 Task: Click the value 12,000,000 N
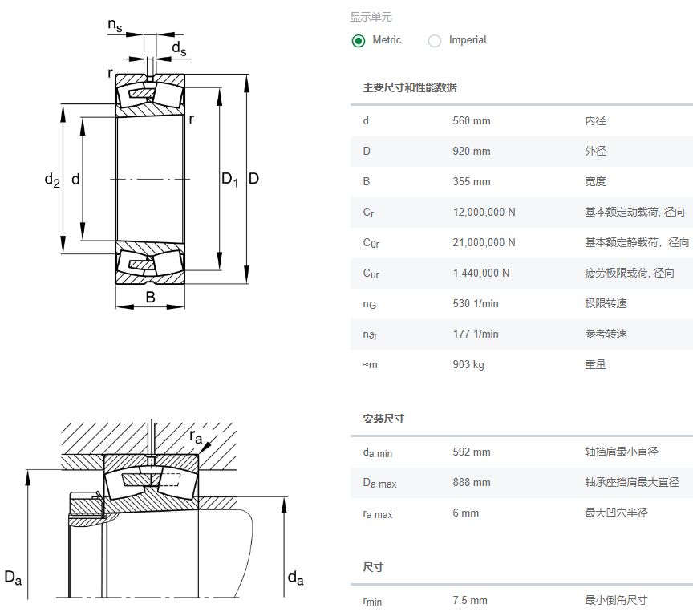(484, 212)
